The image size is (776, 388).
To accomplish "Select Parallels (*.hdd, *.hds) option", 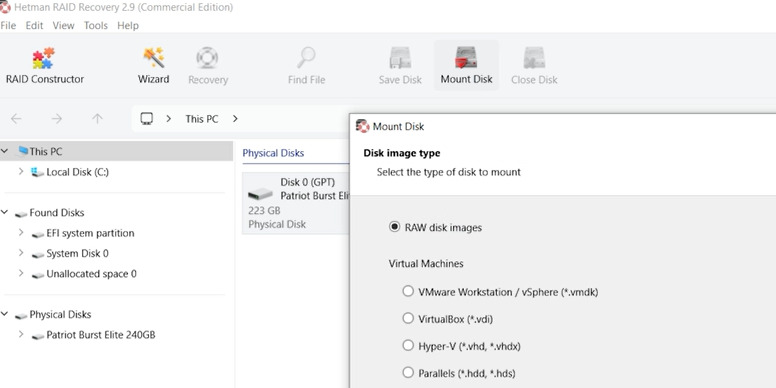I will [408, 372].
